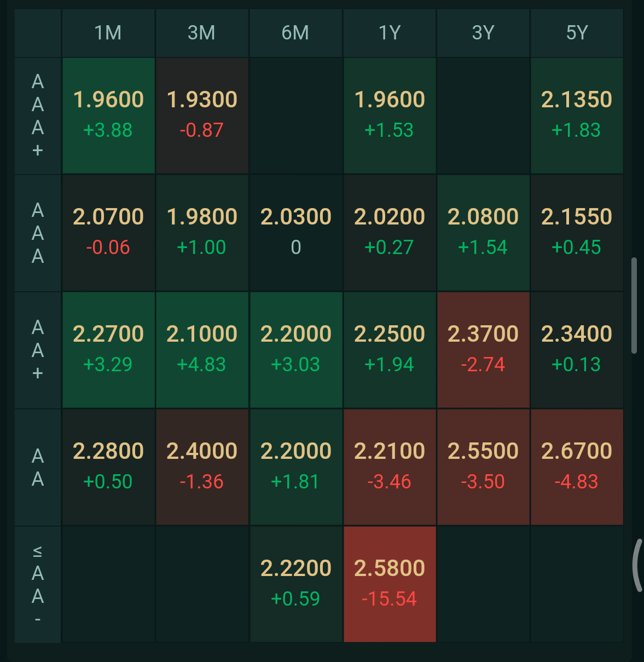Select the ≤AA- 6M yield 2.2200
644x662 pixels.
click(x=296, y=584)
